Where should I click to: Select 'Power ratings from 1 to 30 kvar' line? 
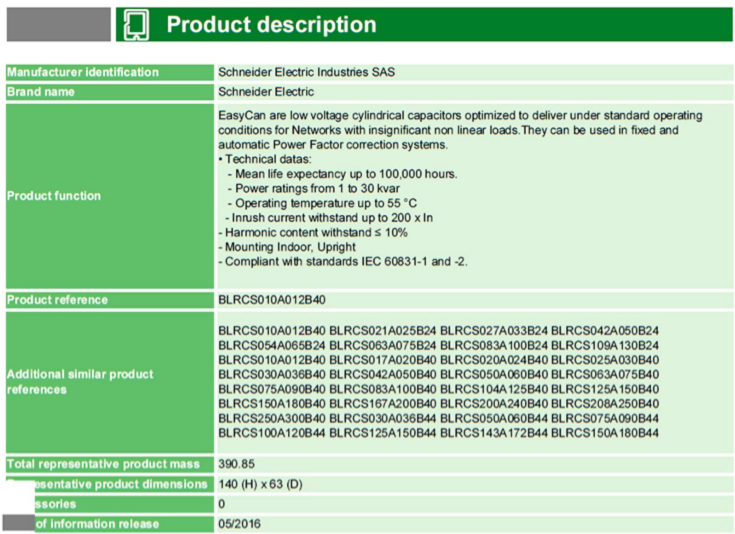(x=314, y=188)
